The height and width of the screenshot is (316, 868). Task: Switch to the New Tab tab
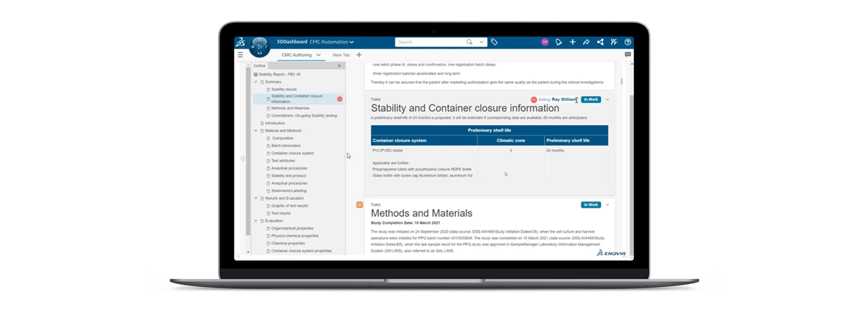[341, 55]
